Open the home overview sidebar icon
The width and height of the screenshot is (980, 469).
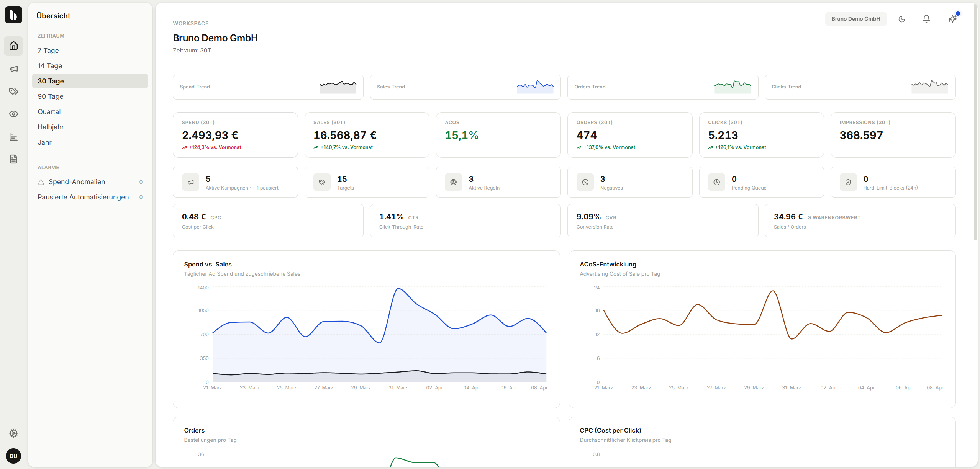(13, 46)
